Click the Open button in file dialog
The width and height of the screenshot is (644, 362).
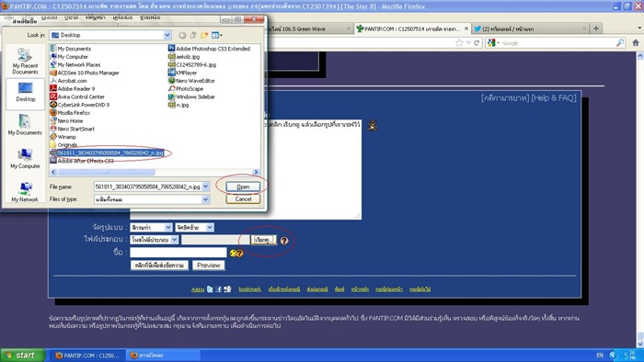point(243,187)
